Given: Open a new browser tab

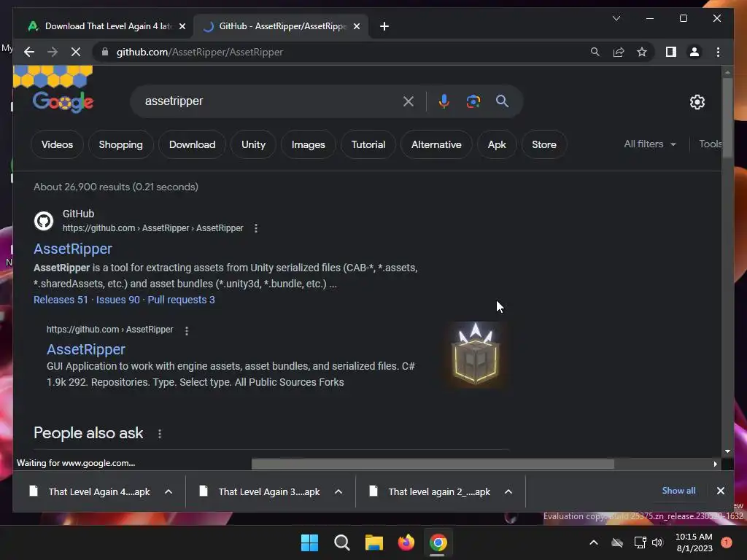Looking at the screenshot, I should 384,26.
